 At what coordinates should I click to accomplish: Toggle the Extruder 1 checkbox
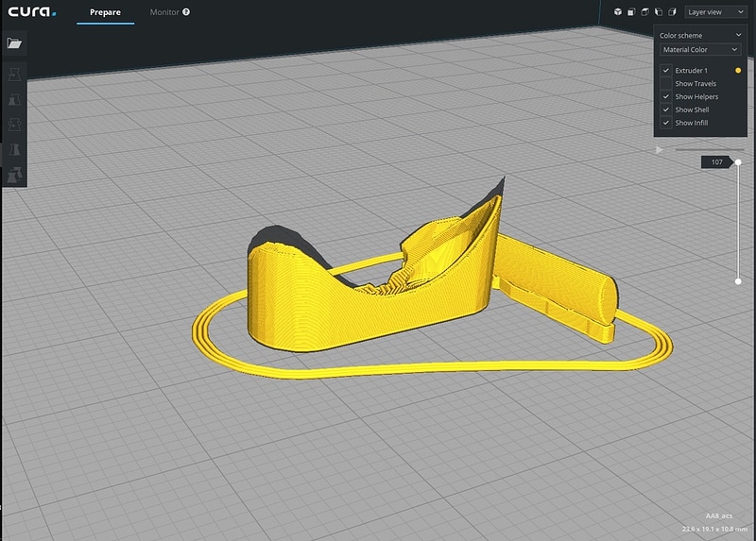tap(666, 70)
